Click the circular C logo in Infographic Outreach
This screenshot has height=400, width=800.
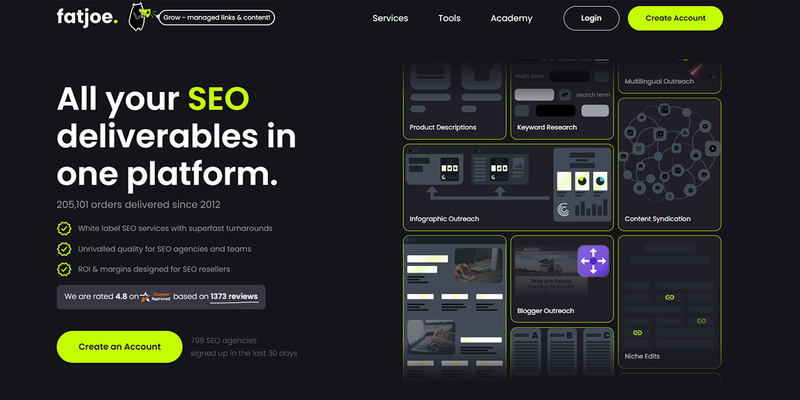563,210
